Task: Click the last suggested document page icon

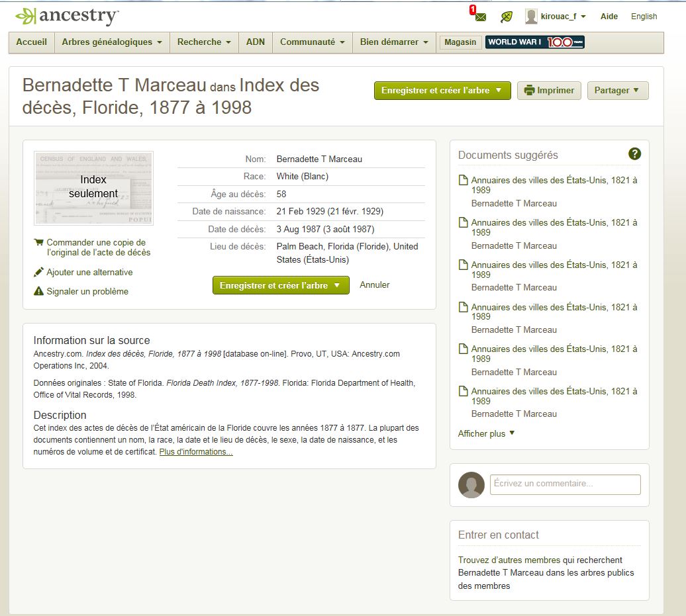Action: pos(463,391)
